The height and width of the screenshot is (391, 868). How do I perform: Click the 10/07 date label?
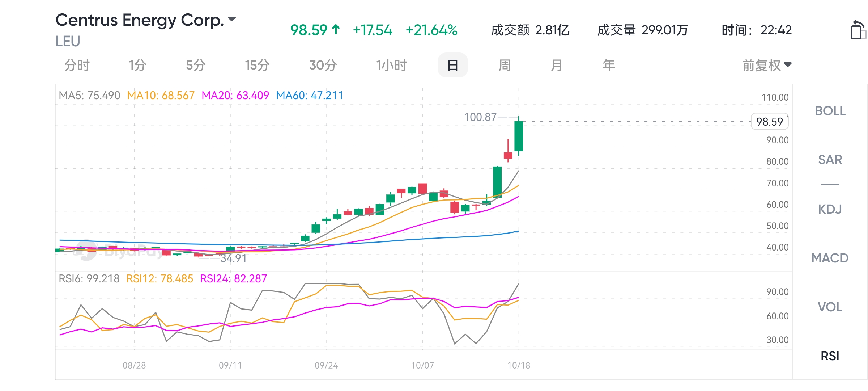(x=422, y=365)
